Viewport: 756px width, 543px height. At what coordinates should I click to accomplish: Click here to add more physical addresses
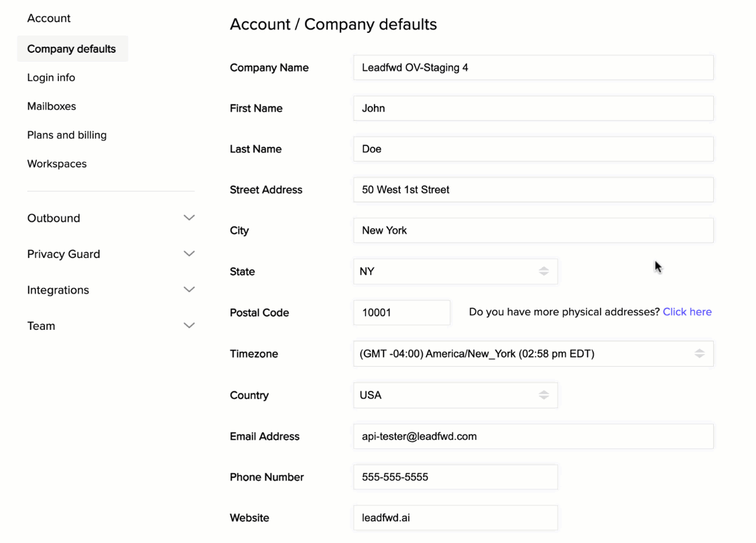click(687, 312)
